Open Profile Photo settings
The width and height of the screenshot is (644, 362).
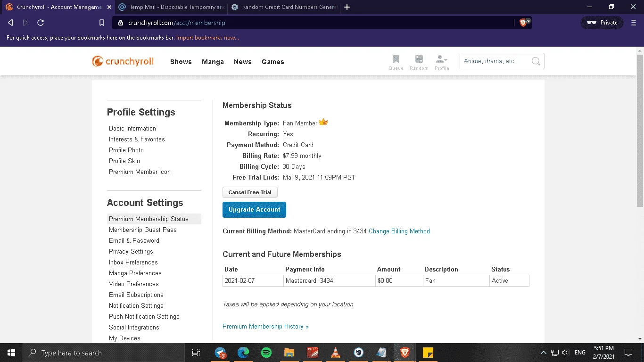pos(126,150)
